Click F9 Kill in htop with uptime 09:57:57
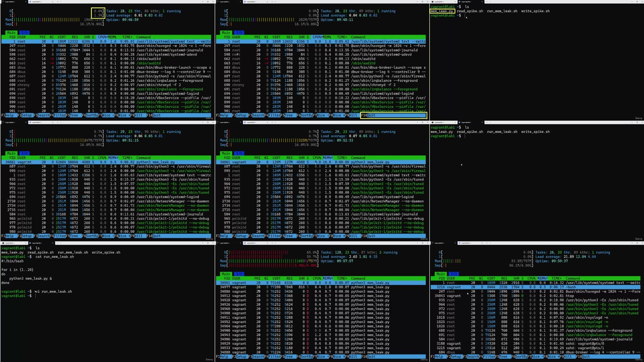This screenshot has width=644, height=362. [350, 357]
